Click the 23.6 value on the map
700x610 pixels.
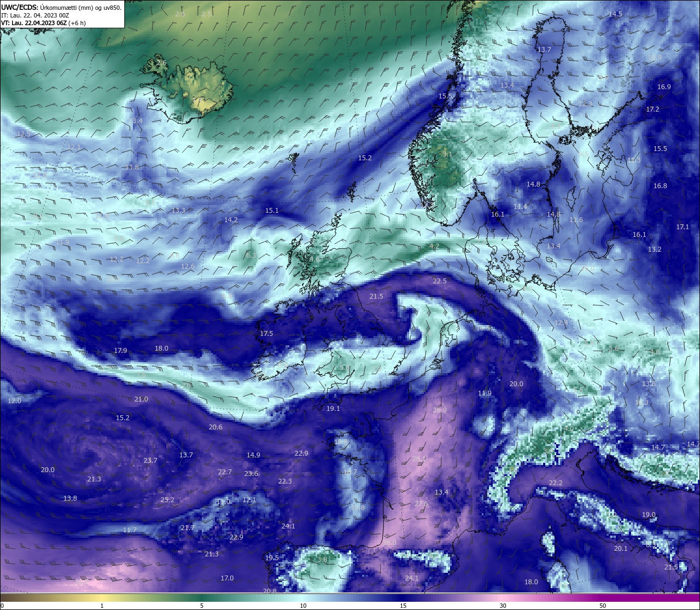[251, 474]
